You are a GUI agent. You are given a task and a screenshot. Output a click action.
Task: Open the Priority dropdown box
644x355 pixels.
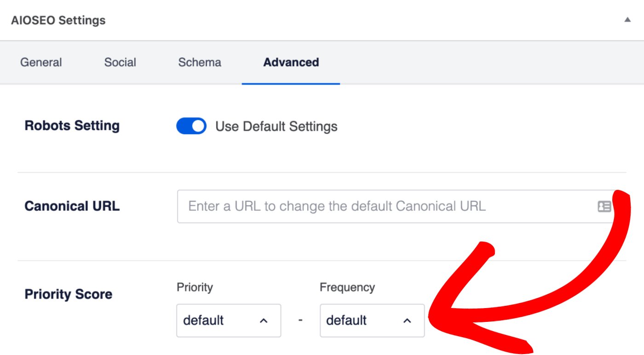point(229,321)
